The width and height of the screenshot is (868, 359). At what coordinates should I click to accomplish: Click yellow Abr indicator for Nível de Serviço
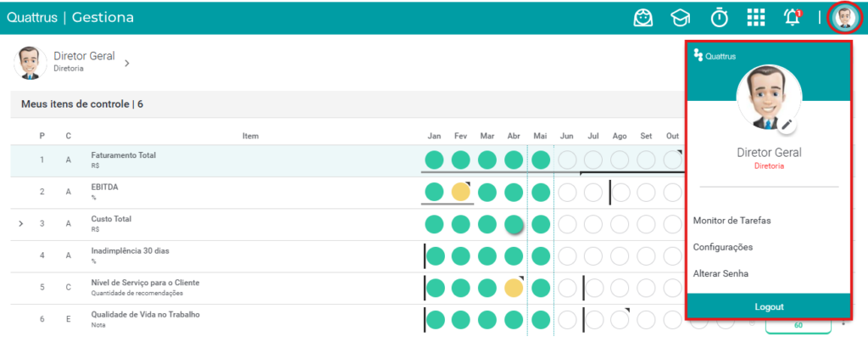tap(514, 288)
